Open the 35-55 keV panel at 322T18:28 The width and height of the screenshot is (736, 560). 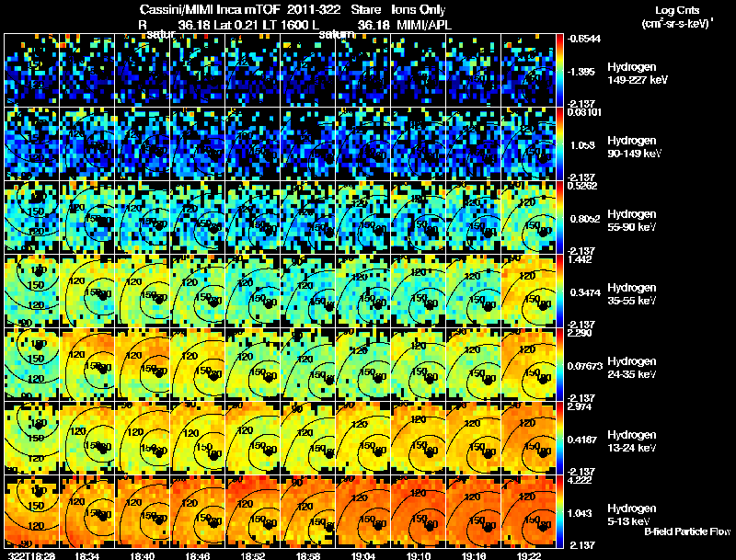(x=32, y=291)
